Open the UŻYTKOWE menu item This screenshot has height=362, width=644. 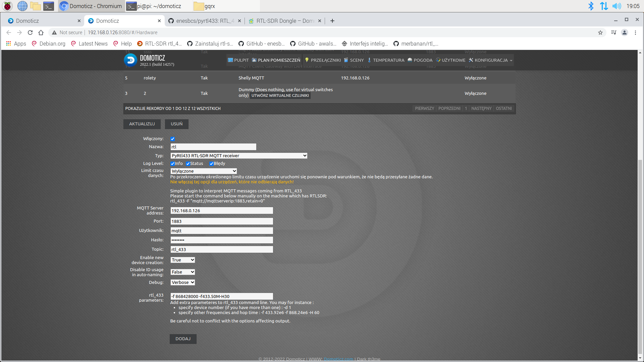(x=450, y=60)
